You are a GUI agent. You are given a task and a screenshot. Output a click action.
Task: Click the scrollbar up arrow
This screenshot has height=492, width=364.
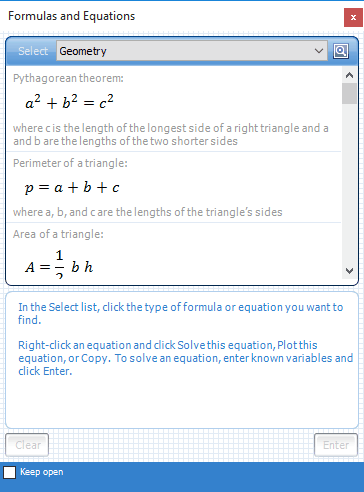coord(349,75)
